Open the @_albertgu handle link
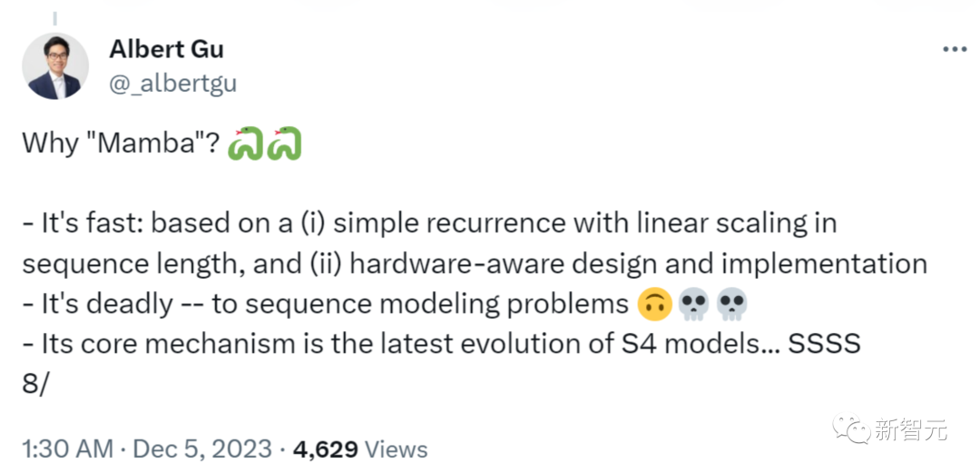The width and height of the screenshot is (980, 473). click(x=172, y=84)
